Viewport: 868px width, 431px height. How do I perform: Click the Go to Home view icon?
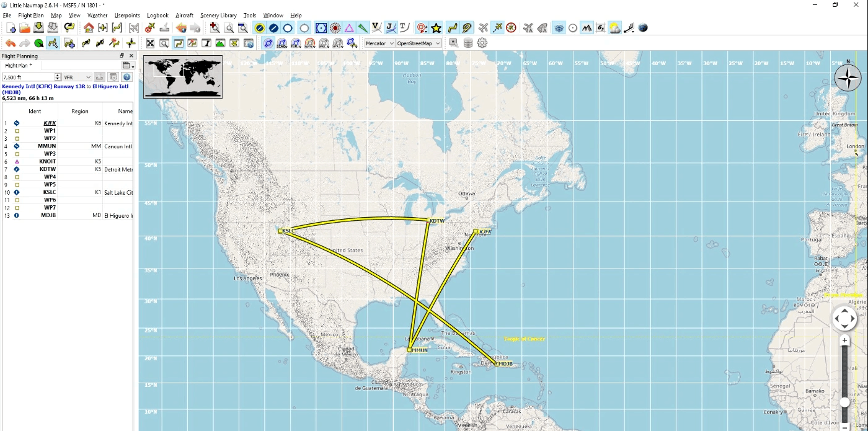(x=89, y=28)
